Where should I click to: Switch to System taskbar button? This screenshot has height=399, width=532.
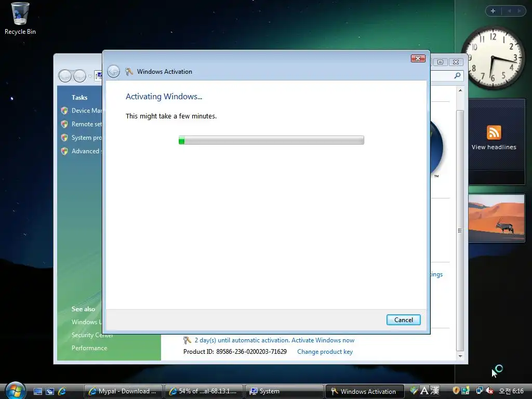point(284,391)
